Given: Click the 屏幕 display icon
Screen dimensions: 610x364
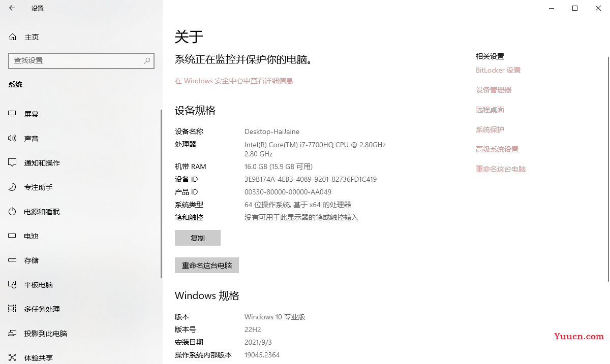Looking at the screenshot, I should pos(12,114).
